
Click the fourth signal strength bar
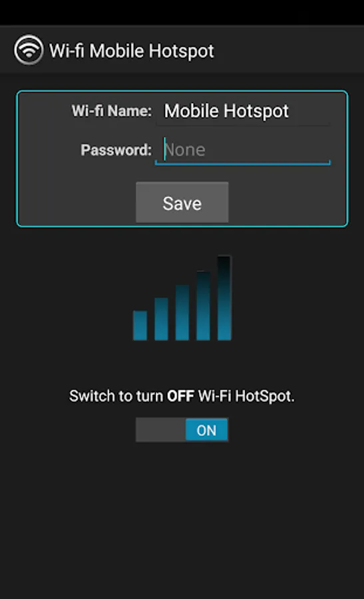click(203, 305)
